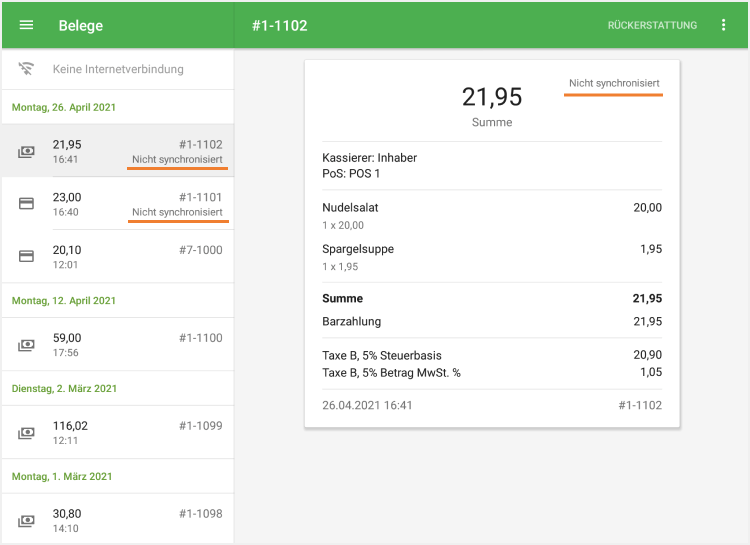The width and height of the screenshot is (750, 545).
Task: Click cash icon of receipt #1-1098
Action: (27, 521)
